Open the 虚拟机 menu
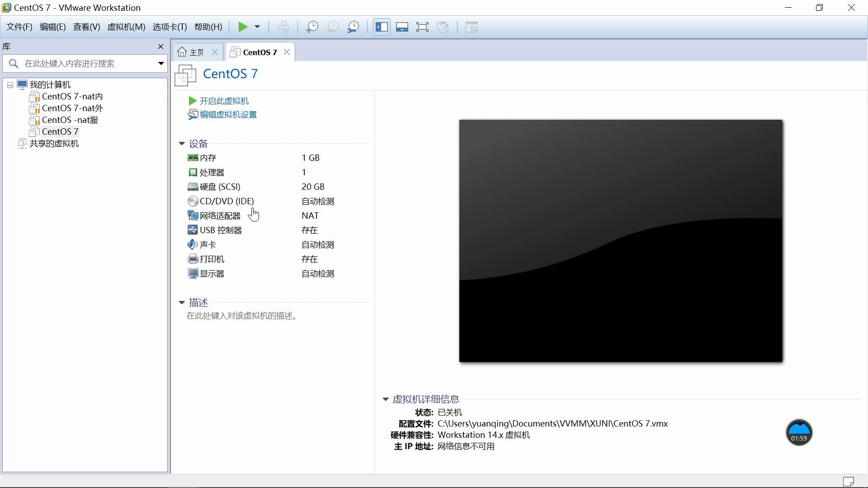Screen dimensions: 868x488 (x=126, y=27)
